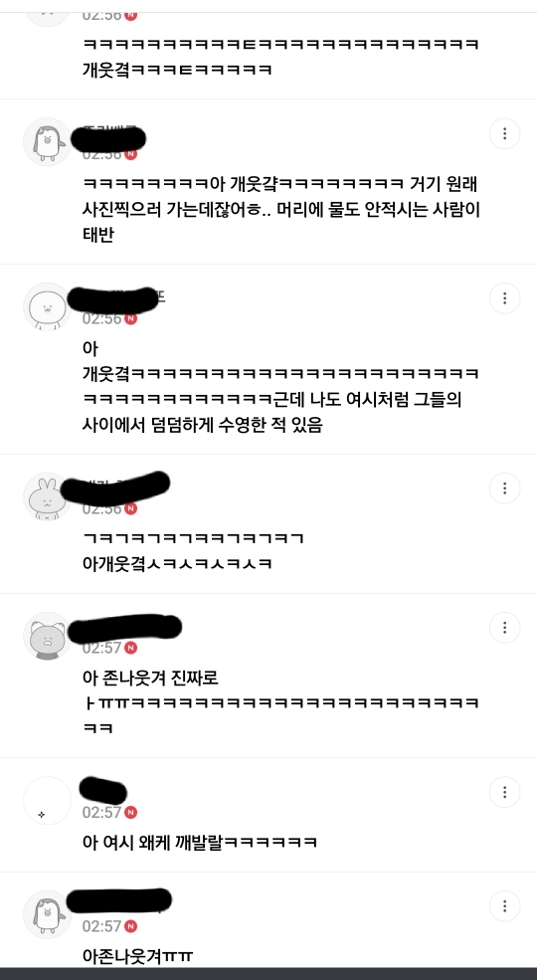
Task: Open the pig avatar beside the '사진찍으러' comment
Action: pyautogui.click(x=48, y=142)
